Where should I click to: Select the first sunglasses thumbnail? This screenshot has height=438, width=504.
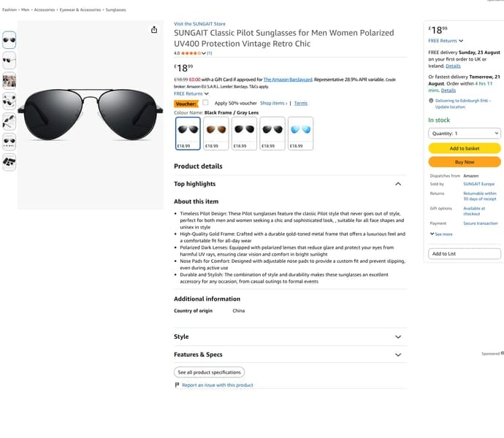pyautogui.click(x=9, y=40)
